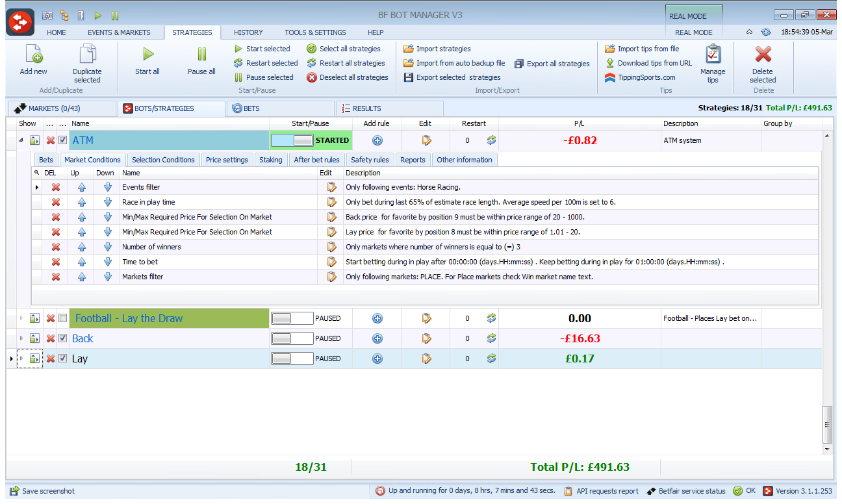Click the Delete selected red X
This screenshot has height=504, width=842.
tap(763, 54)
